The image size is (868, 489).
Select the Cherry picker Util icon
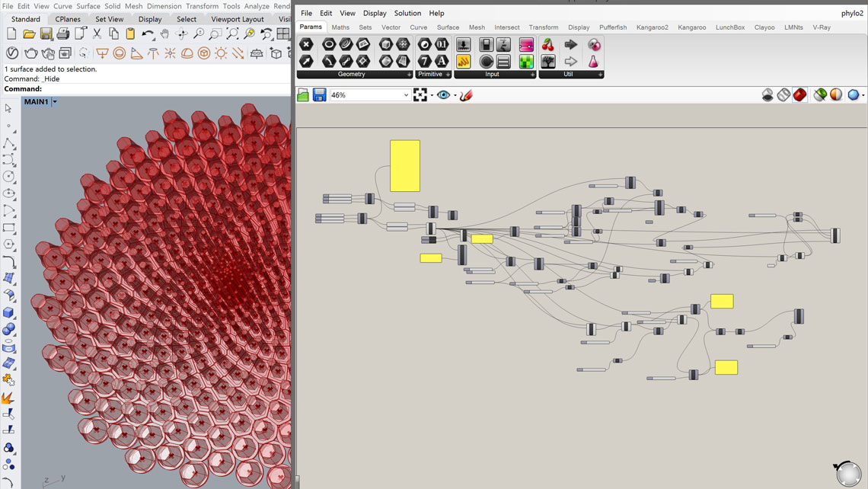[x=548, y=44]
